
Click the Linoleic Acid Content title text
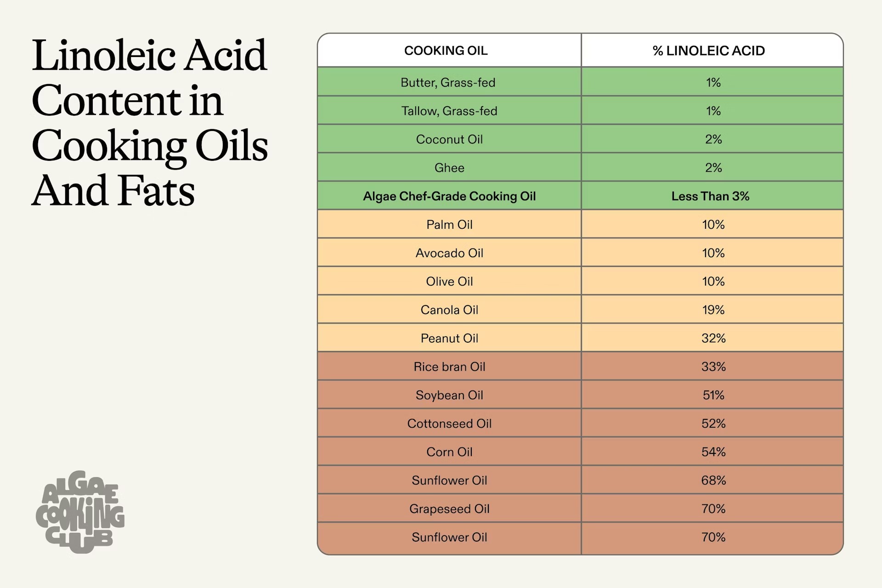click(x=149, y=123)
